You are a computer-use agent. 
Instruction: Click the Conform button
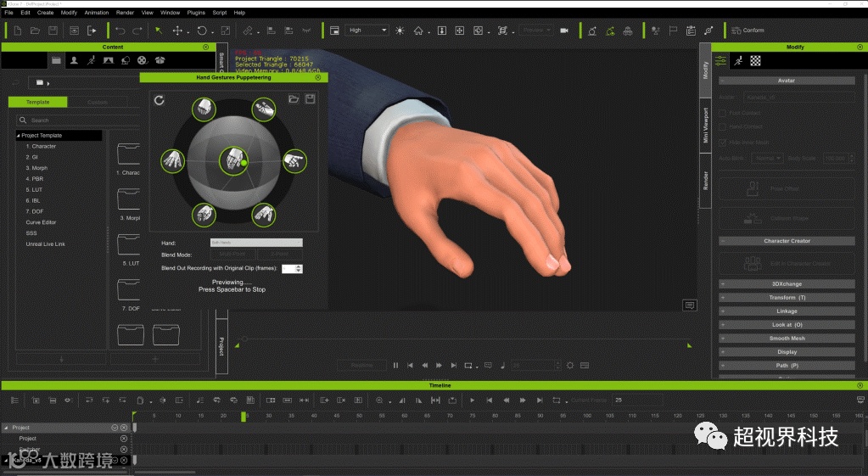point(748,31)
